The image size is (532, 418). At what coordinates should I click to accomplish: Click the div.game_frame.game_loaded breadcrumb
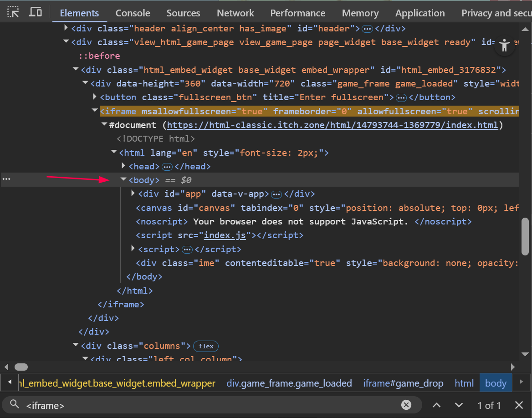(x=289, y=383)
